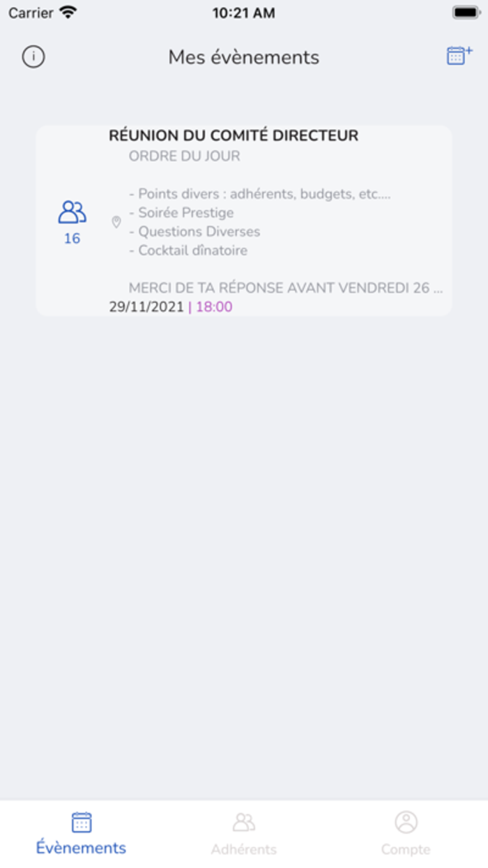Switch to the Compte tab label

(x=406, y=849)
